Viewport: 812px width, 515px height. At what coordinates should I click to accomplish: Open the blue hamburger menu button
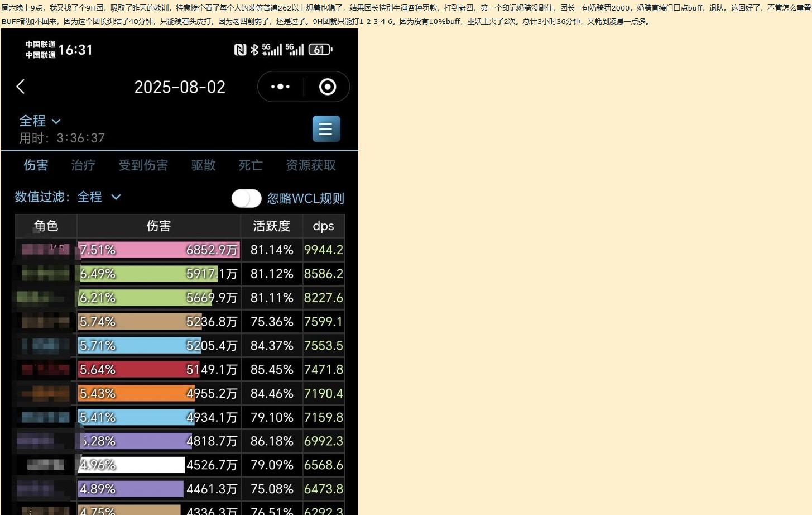click(326, 129)
